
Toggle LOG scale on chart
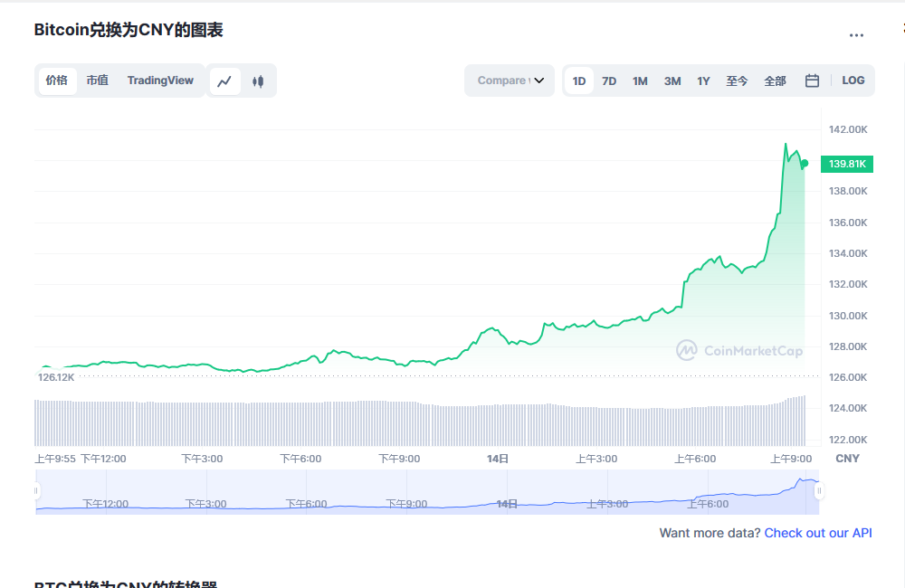(853, 81)
